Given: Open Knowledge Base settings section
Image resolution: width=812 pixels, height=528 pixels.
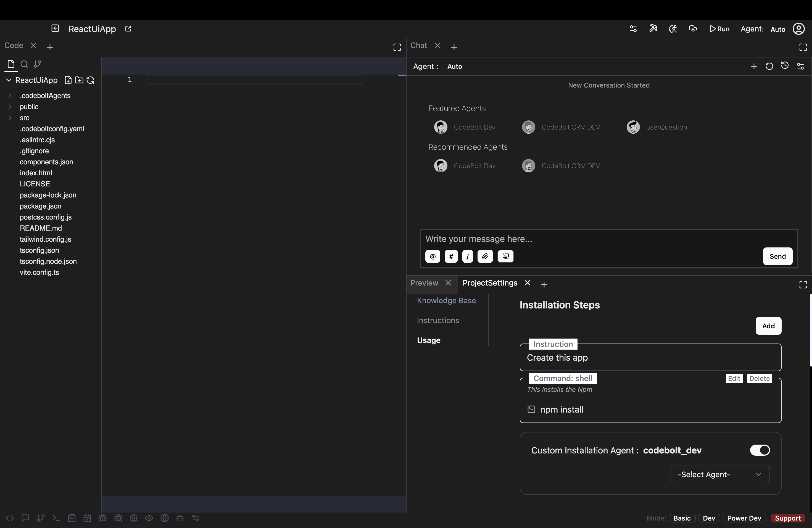Looking at the screenshot, I should [446, 300].
